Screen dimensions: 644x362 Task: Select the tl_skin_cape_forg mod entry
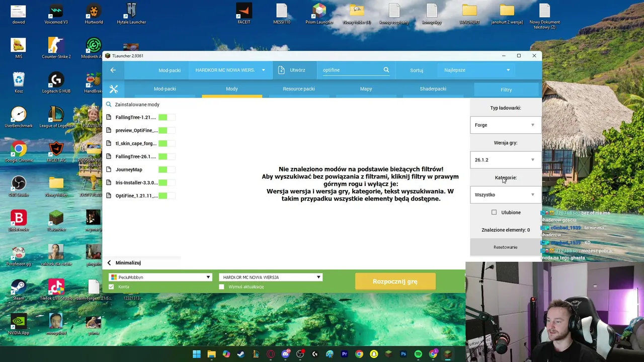point(136,143)
